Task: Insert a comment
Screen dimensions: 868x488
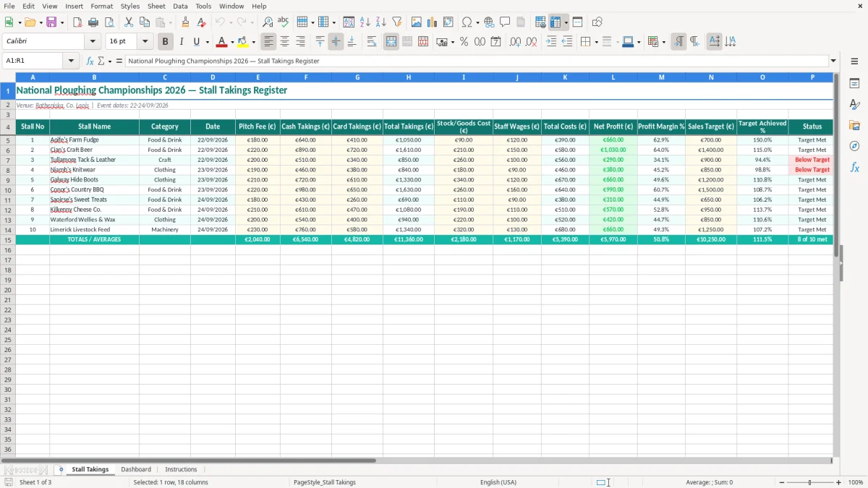Action: coord(505,22)
